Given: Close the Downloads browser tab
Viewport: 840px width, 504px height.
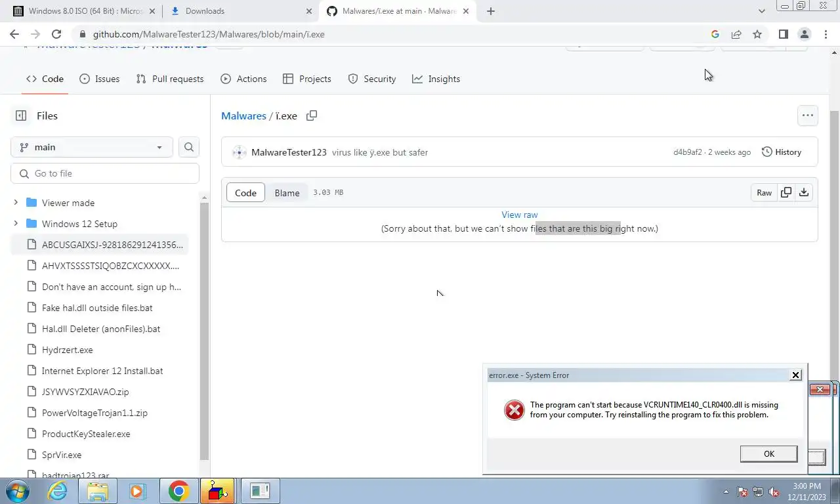Looking at the screenshot, I should (x=308, y=11).
